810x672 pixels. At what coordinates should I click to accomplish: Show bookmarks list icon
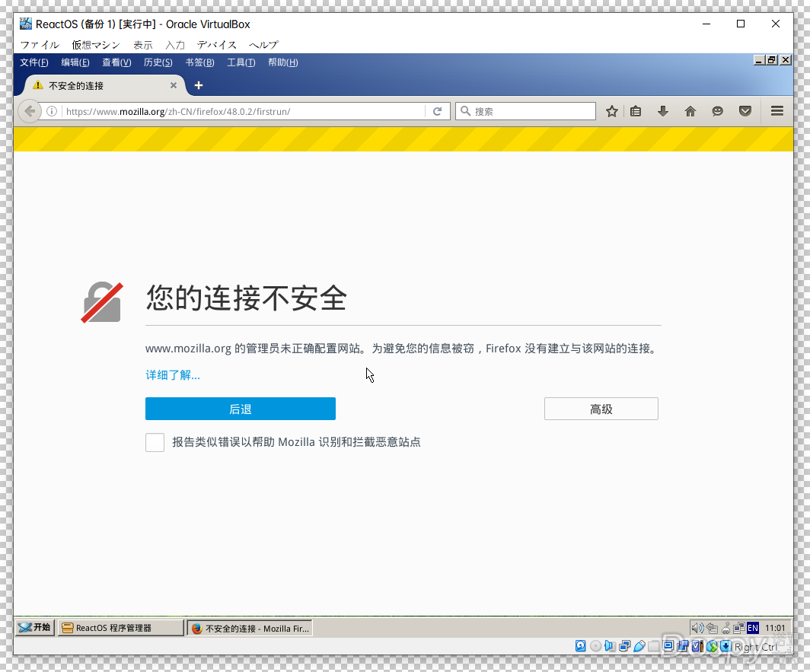click(636, 111)
